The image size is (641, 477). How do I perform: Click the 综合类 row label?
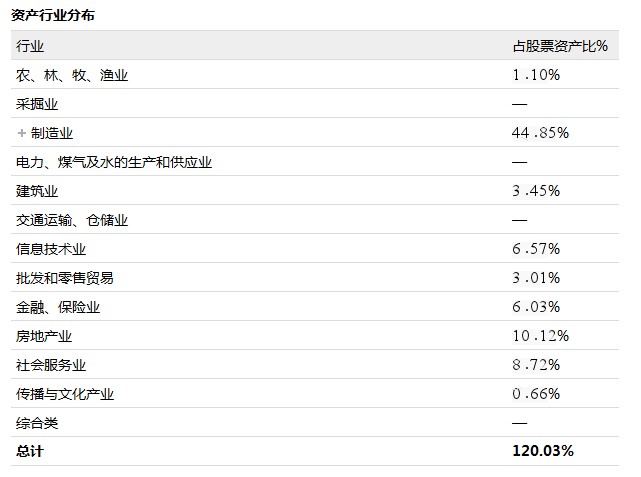(38, 423)
